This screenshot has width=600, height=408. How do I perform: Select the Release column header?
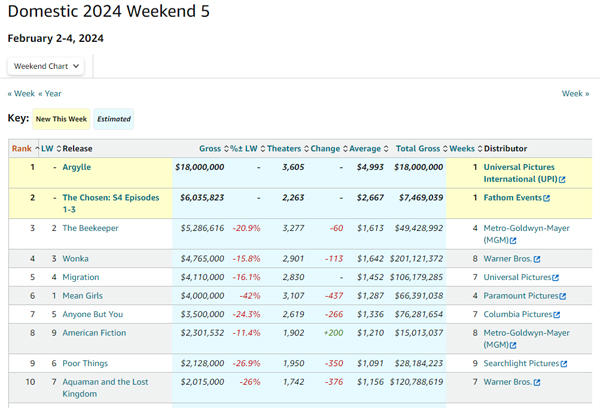(x=77, y=149)
